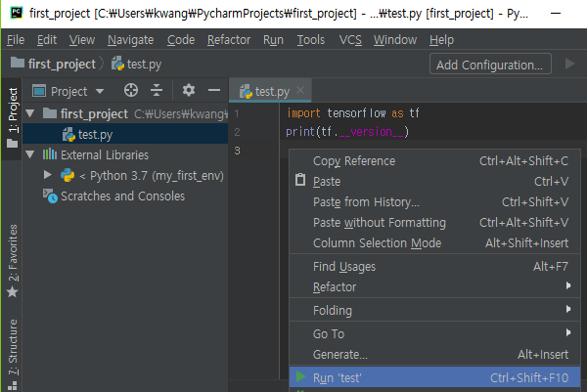The height and width of the screenshot is (392, 587).
Task: Open the Refactor submenu in context menu
Action: click(434, 287)
